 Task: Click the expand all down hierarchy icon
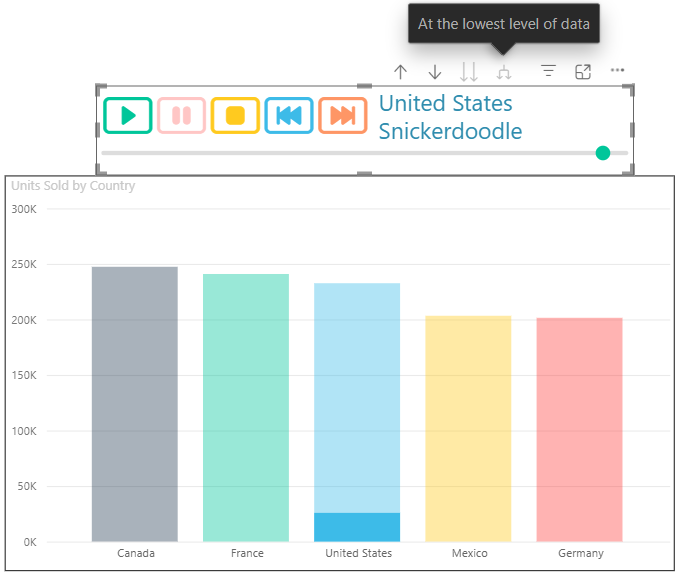pyautogui.click(x=504, y=72)
